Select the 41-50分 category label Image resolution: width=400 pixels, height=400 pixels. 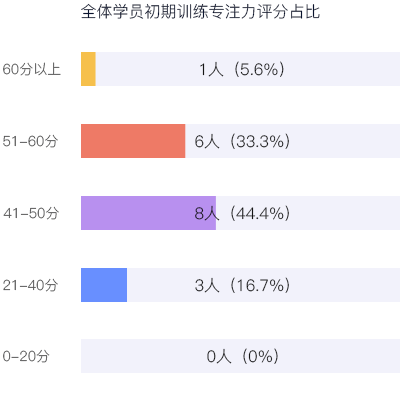click(31, 213)
